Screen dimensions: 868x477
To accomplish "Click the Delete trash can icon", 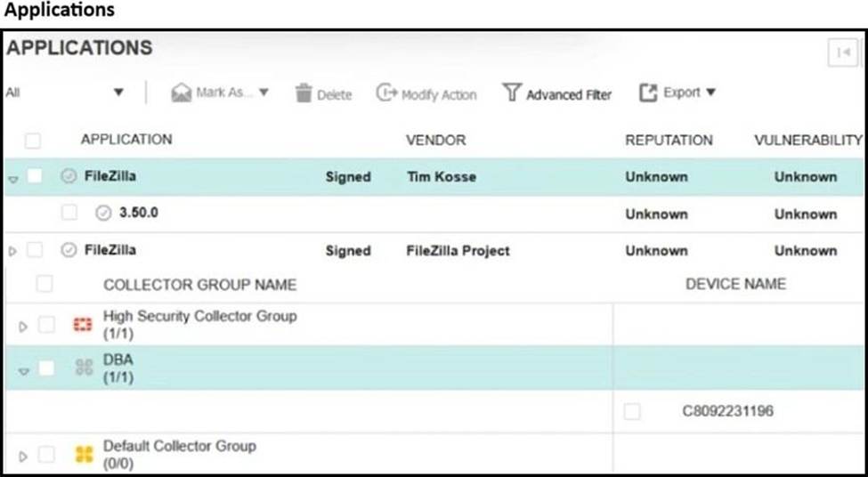I will pos(304,93).
